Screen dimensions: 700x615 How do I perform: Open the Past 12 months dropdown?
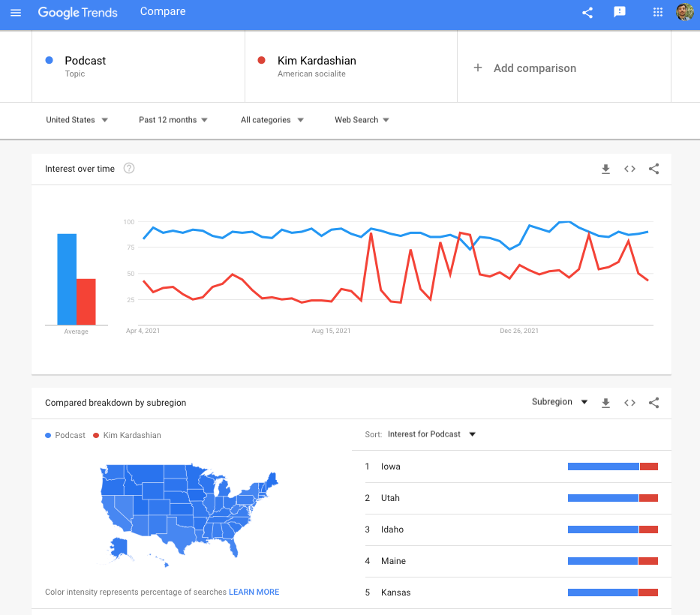tap(173, 119)
